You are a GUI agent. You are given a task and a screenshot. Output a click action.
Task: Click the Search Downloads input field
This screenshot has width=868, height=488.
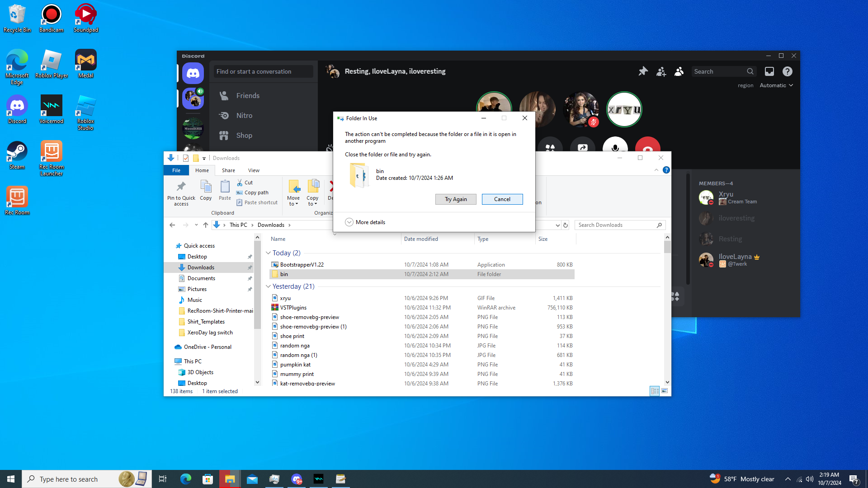coord(616,225)
